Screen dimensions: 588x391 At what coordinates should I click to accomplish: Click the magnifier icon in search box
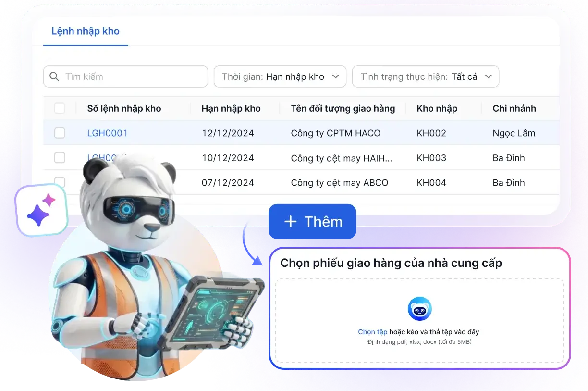(x=55, y=76)
